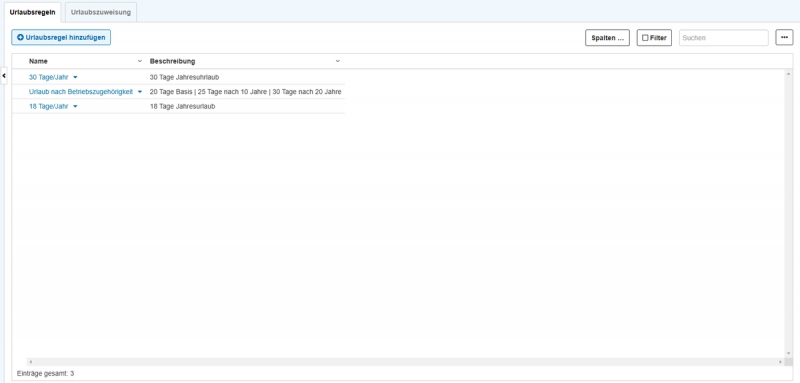Open the 18 Tage/Jahr rule link
800x383 pixels.
pyautogui.click(x=48, y=107)
